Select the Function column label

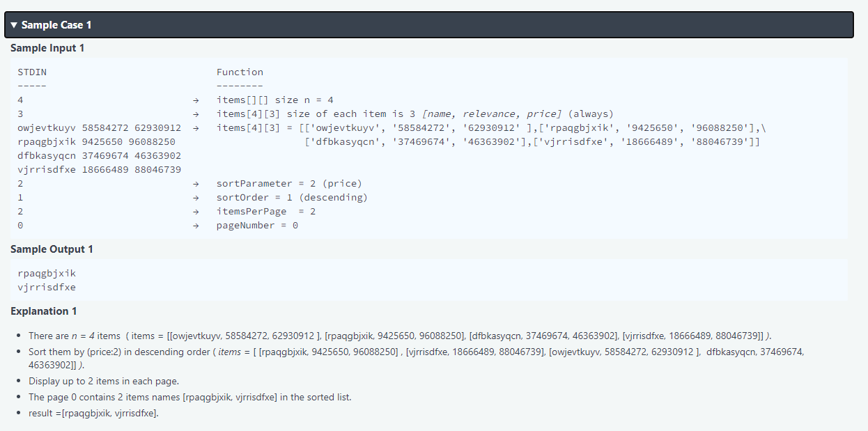coord(240,72)
